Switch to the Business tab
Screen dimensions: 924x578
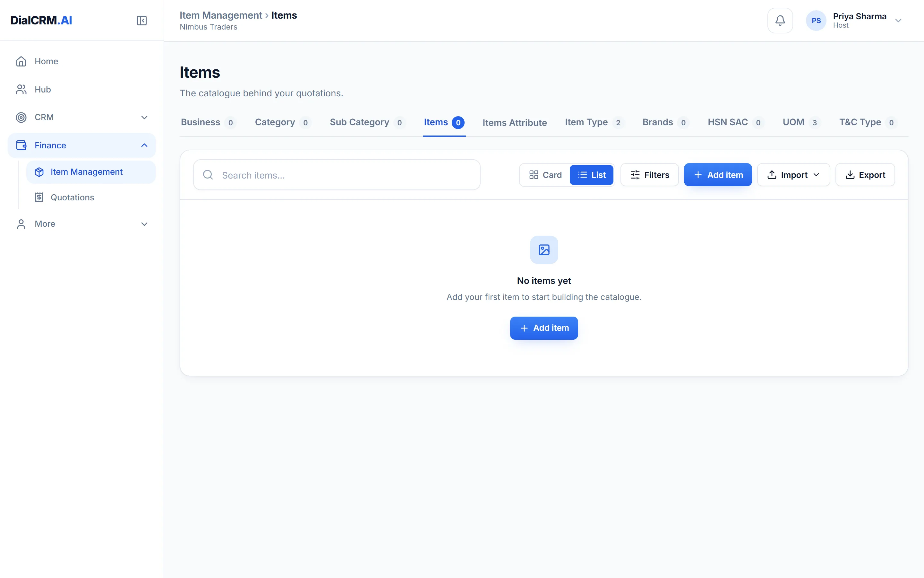[x=209, y=122]
